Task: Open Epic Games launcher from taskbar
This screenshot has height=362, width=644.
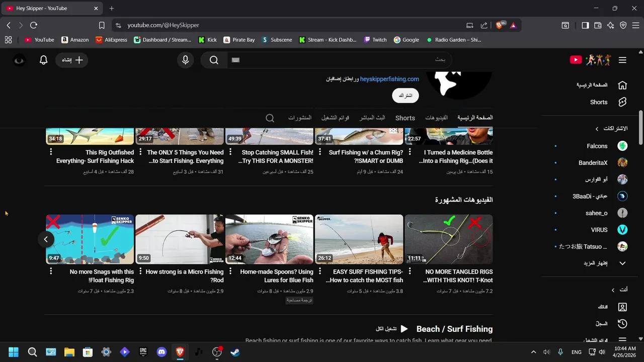Action: pos(143,352)
